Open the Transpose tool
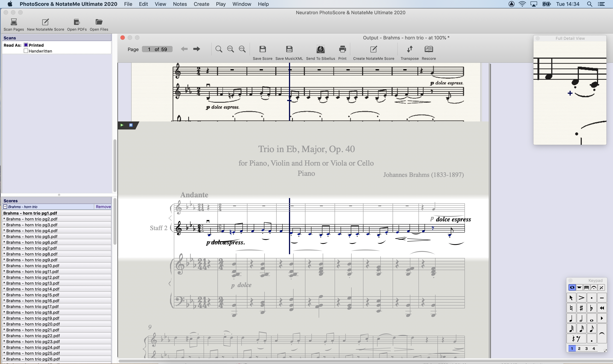 point(410,49)
